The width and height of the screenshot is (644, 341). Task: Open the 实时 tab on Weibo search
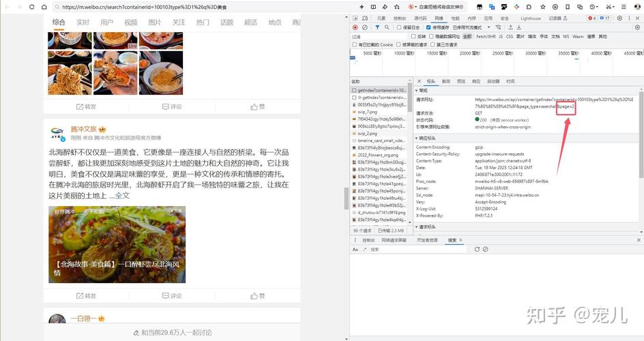(x=83, y=22)
